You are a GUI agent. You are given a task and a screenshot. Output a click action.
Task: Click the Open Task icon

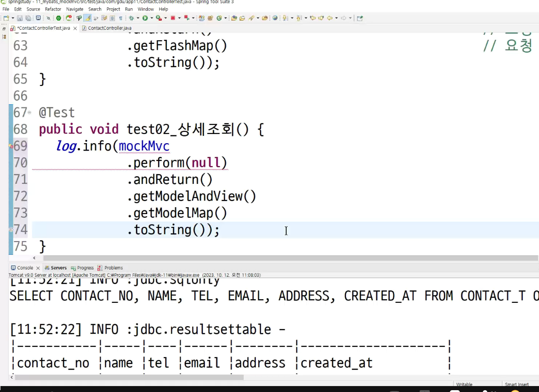click(242, 18)
